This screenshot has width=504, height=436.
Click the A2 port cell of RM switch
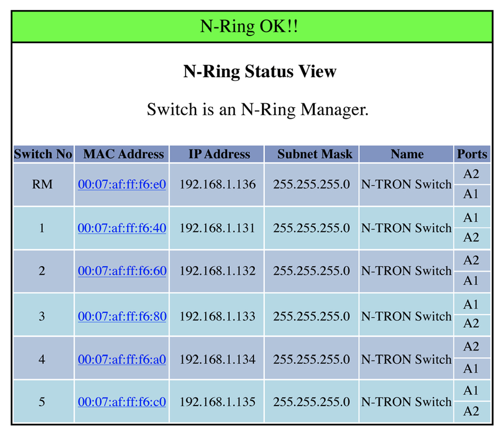[x=472, y=174]
